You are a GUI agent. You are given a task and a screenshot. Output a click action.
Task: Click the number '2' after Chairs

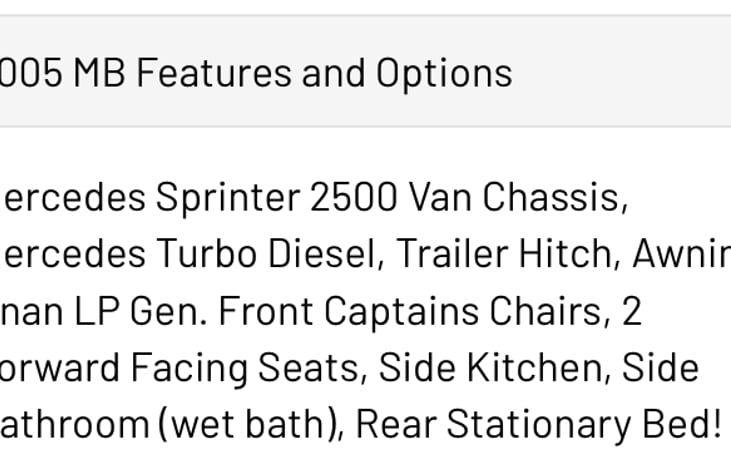[632, 311]
